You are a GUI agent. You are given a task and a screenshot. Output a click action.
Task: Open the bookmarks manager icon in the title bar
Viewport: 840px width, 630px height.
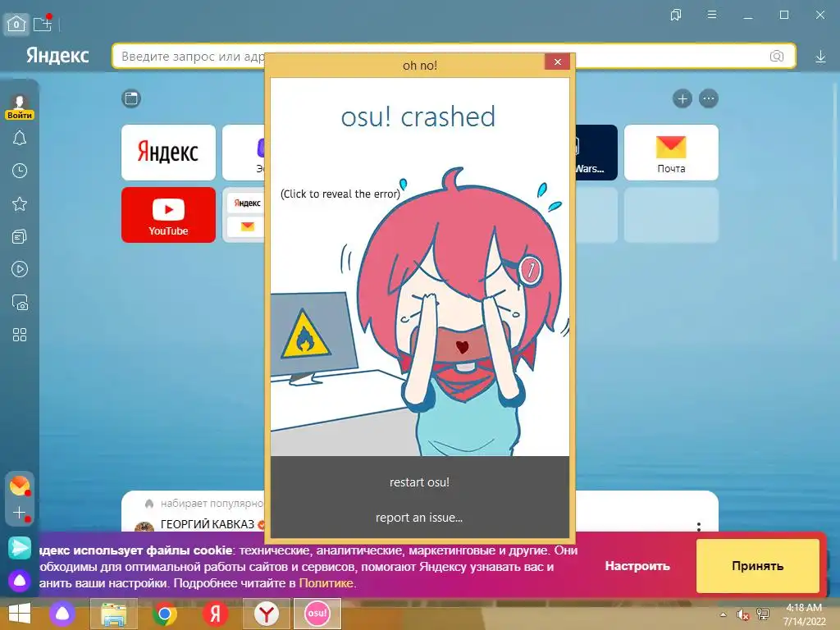[676, 15]
